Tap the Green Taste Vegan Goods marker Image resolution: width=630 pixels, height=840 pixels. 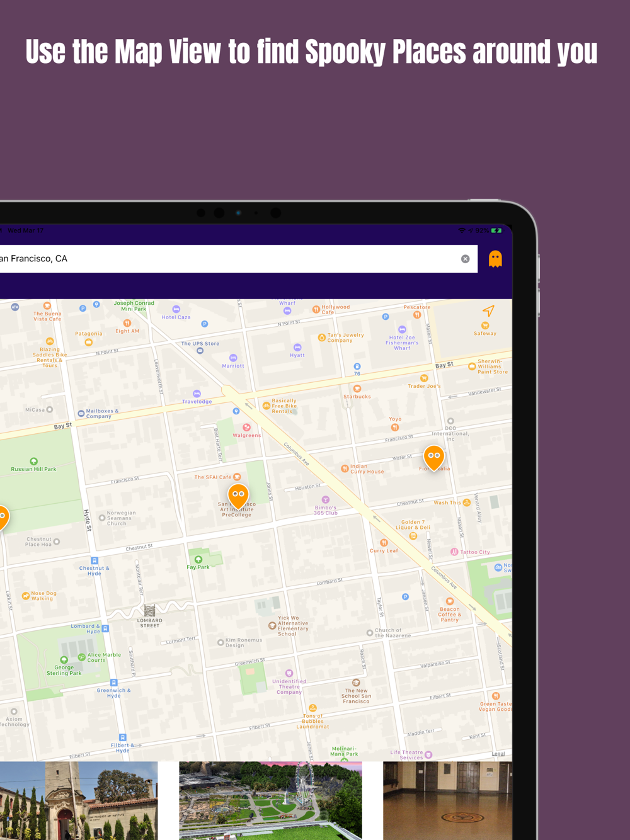(x=496, y=696)
